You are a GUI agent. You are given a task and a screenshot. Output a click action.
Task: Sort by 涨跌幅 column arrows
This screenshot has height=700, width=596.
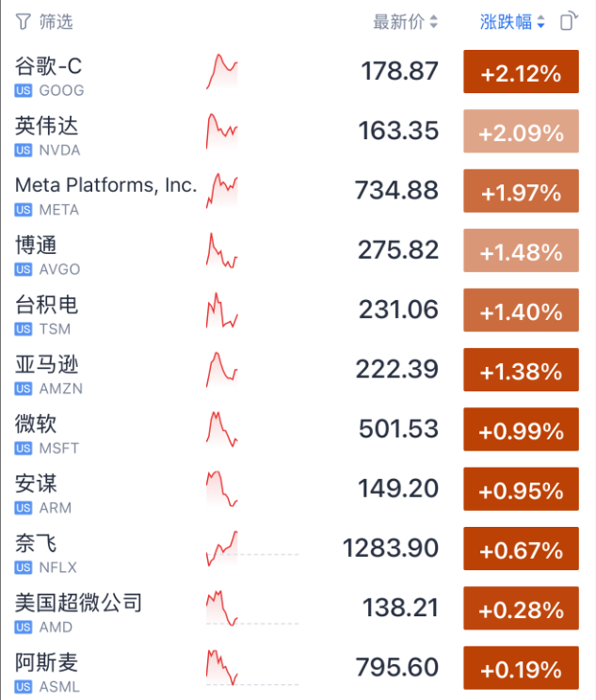(540, 23)
